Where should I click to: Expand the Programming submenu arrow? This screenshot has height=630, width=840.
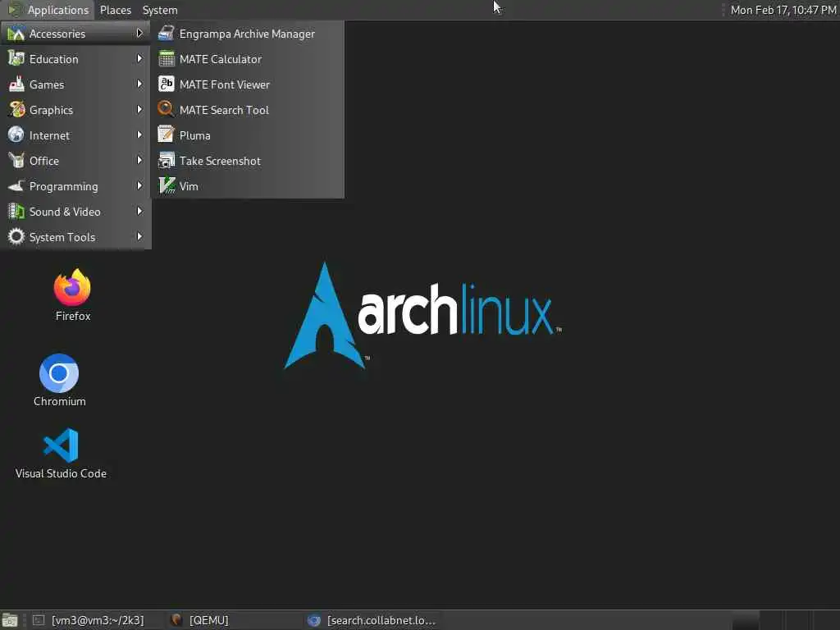coord(139,186)
